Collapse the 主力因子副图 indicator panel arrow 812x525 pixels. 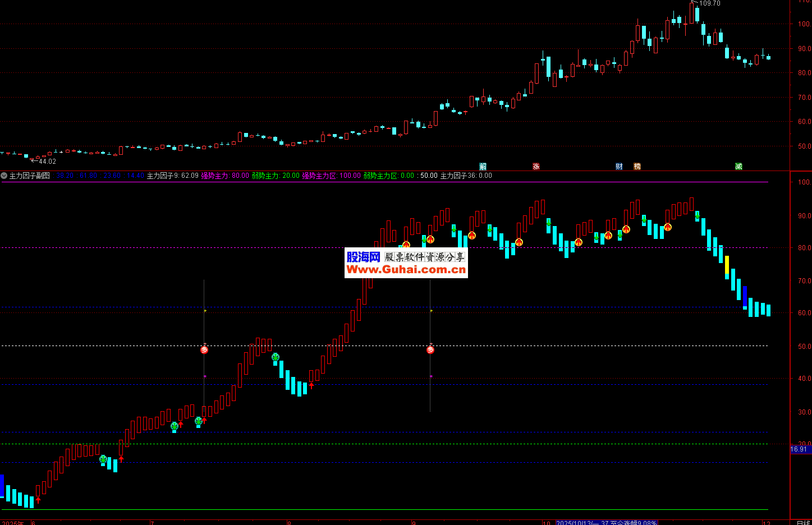(4, 176)
